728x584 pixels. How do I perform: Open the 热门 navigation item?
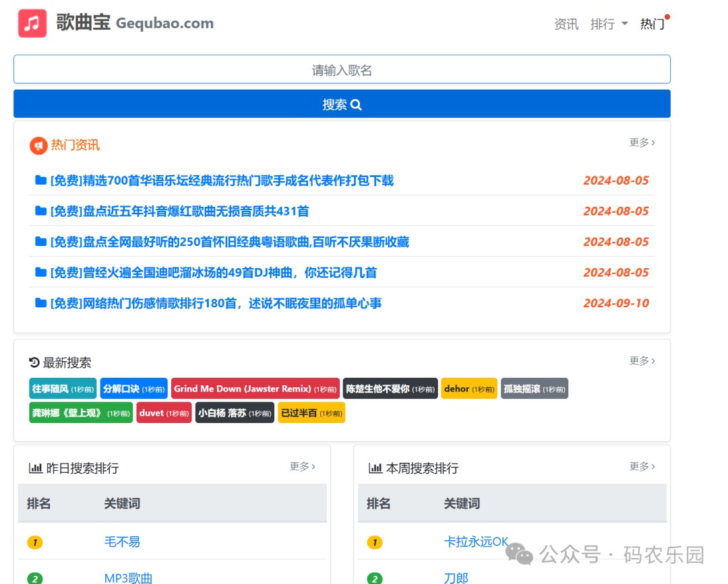pyautogui.click(x=653, y=24)
